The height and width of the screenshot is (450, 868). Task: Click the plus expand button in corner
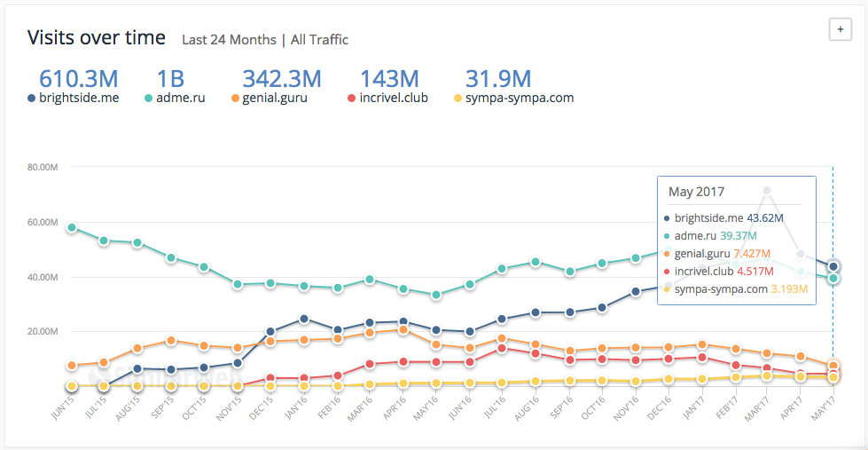pos(839,29)
